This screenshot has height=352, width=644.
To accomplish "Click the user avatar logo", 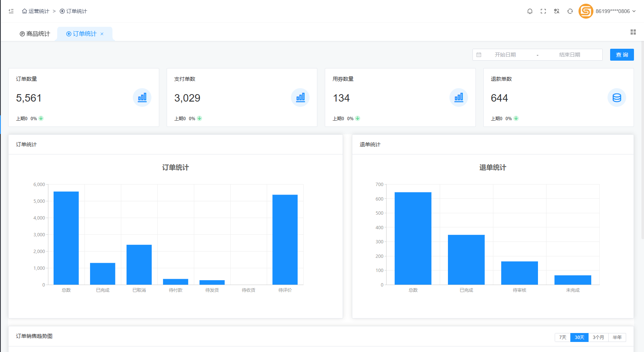I will tap(586, 11).
